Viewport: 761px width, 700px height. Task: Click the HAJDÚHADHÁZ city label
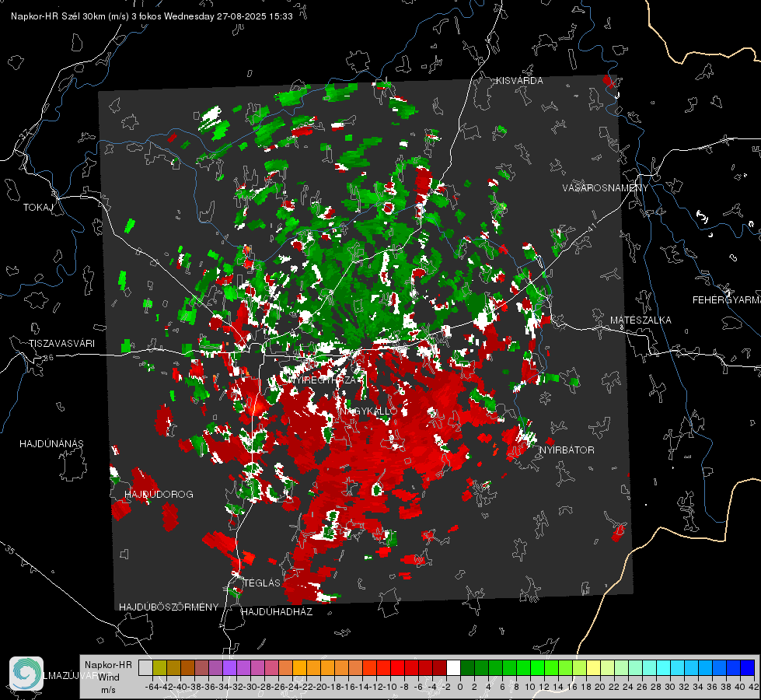tap(277, 612)
